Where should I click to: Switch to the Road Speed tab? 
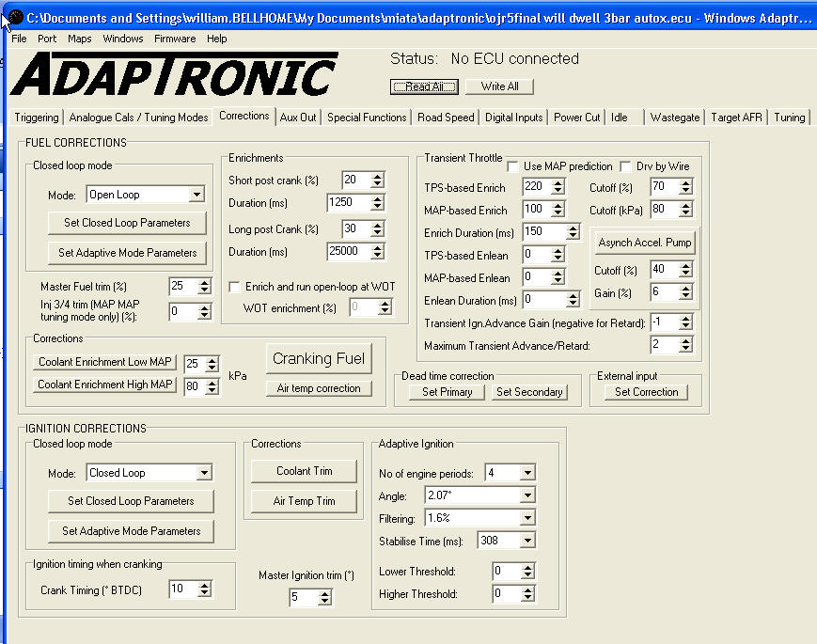[x=446, y=118]
